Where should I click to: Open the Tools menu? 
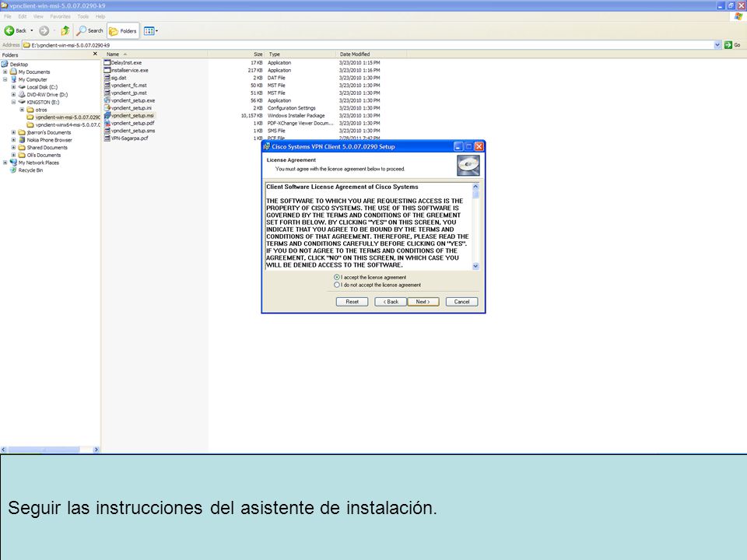tap(83, 16)
